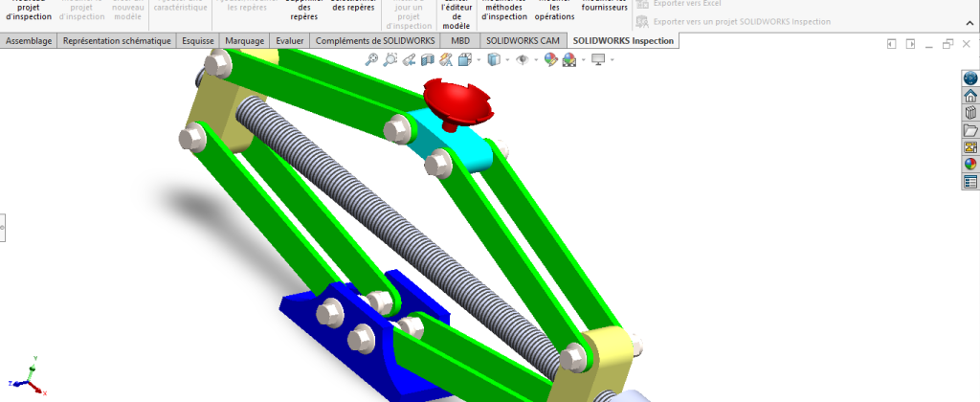980x402 pixels.
Task: Open Appearances task pane color-ball icon
Action: click(970, 165)
